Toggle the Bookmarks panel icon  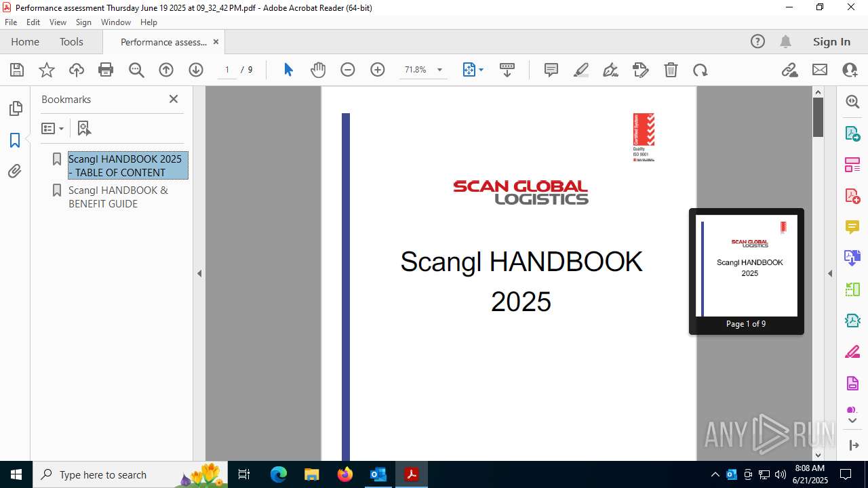click(15, 140)
